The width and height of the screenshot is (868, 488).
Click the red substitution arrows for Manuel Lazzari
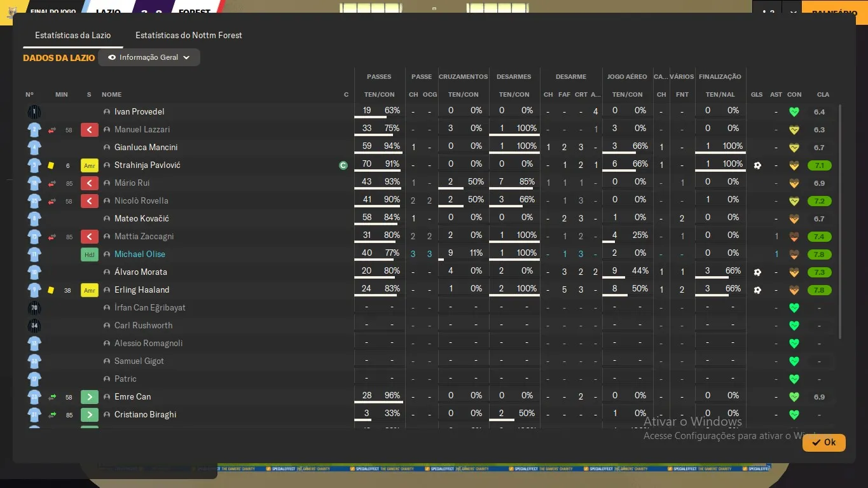(52, 130)
